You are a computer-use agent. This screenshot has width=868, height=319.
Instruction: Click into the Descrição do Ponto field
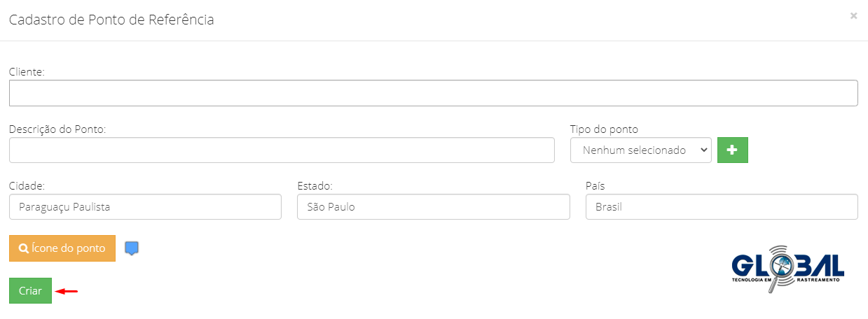[x=282, y=150]
